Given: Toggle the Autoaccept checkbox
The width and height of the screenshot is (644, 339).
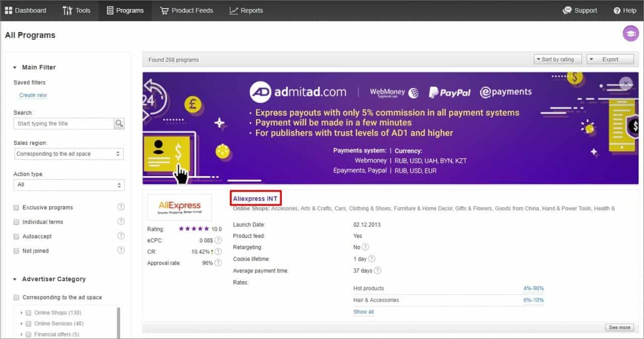Looking at the screenshot, I should click(17, 236).
